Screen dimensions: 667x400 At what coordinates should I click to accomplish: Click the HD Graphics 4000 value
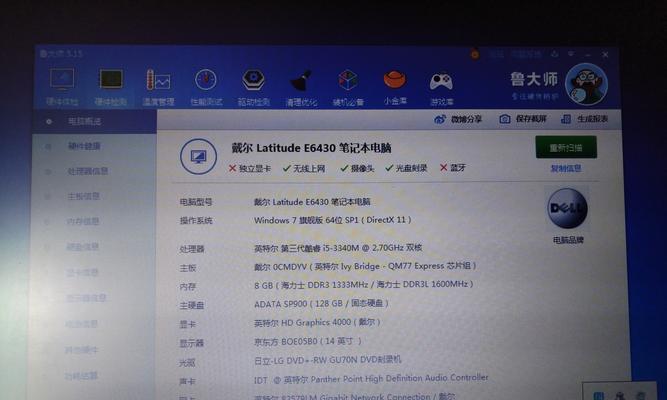317,323
